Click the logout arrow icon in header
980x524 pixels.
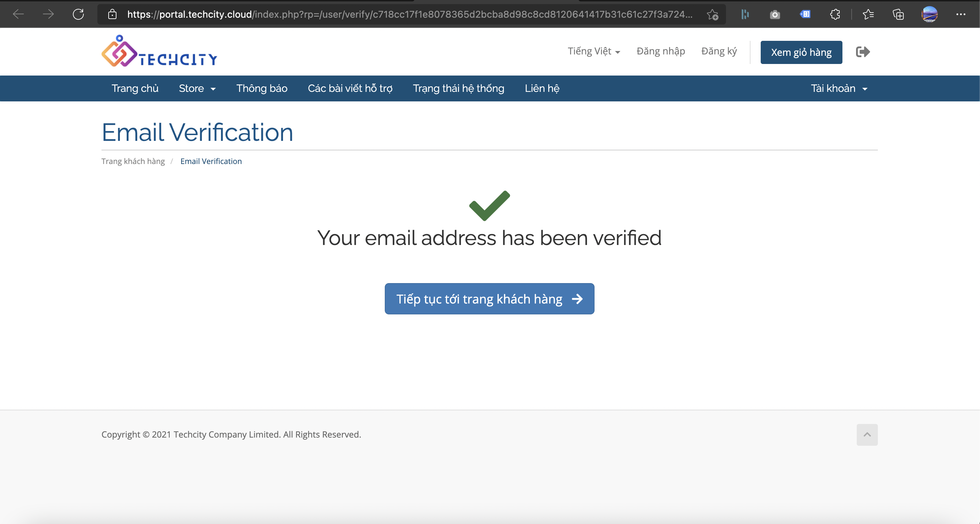click(863, 52)
